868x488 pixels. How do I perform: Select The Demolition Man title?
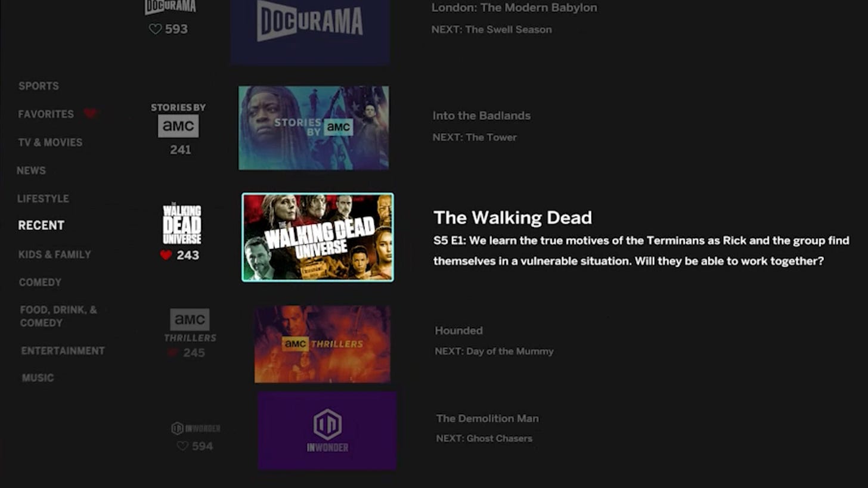click(487, 418)
